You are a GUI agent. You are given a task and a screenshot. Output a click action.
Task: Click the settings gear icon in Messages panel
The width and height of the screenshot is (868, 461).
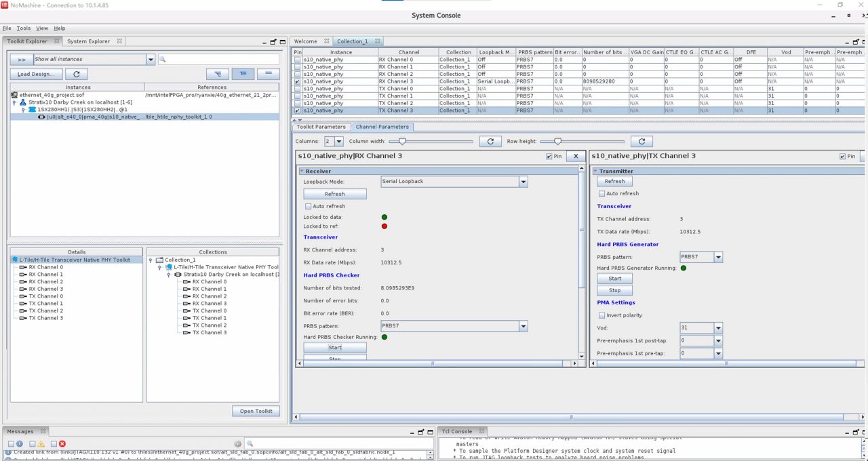[237, 443]
